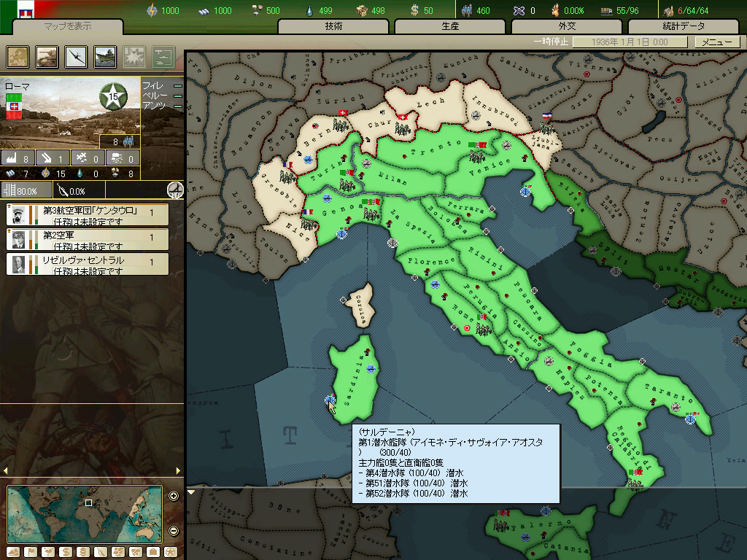747x560 pixels.
Task: Select the マップを表示 map tab
Action: click(x=68, y=26)
